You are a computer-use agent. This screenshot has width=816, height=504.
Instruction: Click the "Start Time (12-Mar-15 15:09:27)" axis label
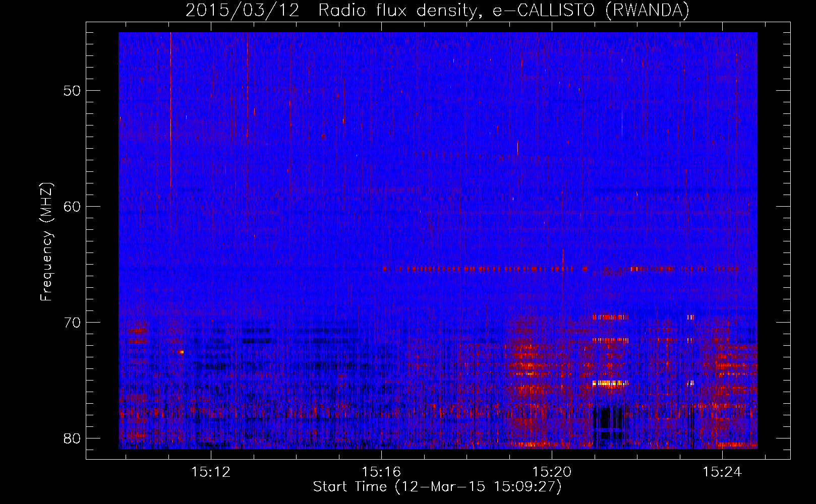[437, 487]
